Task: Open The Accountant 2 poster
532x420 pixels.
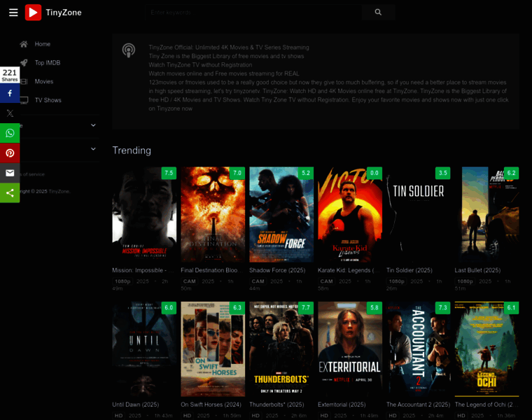Action: pyautogui.click(x=419, y=349)
